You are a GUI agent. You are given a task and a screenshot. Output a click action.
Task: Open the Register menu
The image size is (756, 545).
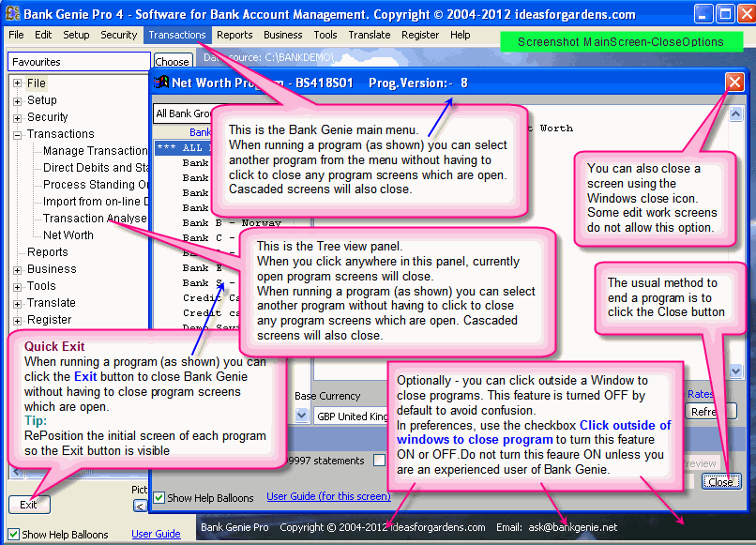tap(420, 35)
